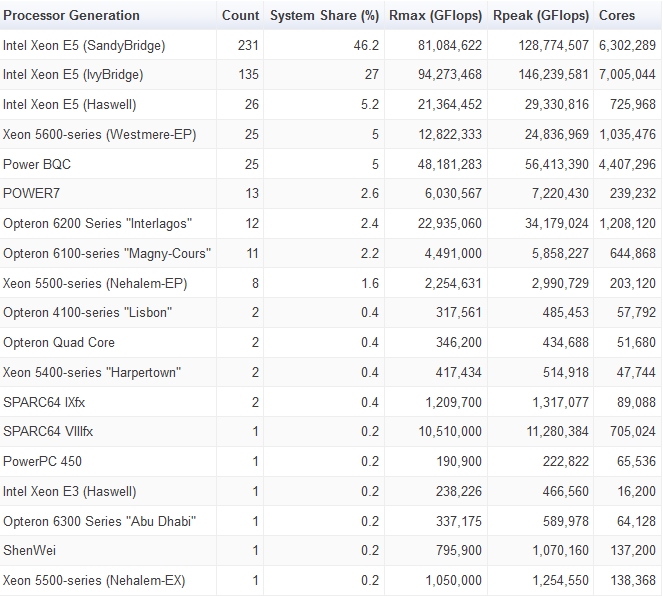This screenshot has width=663, height=596.
Task: Select the count value 12
Action: [252, 223]
